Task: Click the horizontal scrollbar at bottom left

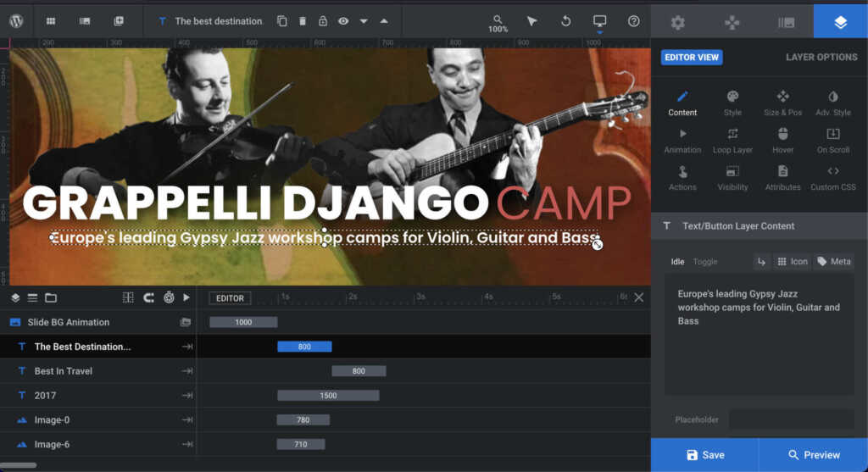Action: (x=19, y=465)
